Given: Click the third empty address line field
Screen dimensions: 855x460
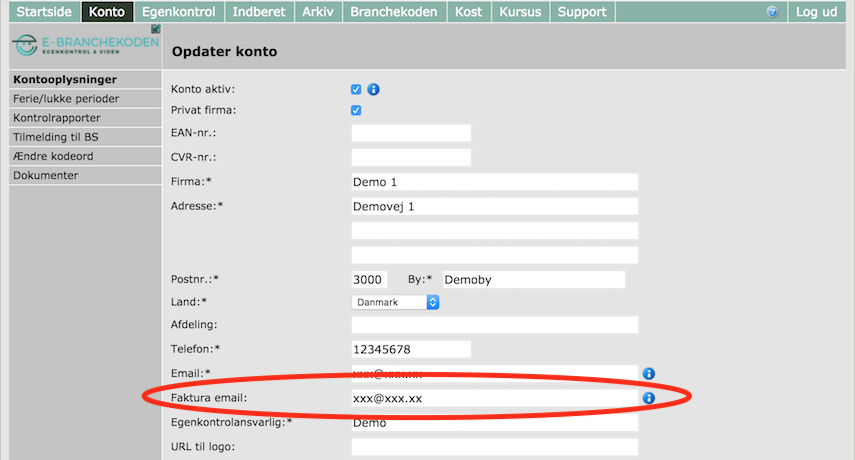Looking at the screenshot, I should [x=495, y=255].
